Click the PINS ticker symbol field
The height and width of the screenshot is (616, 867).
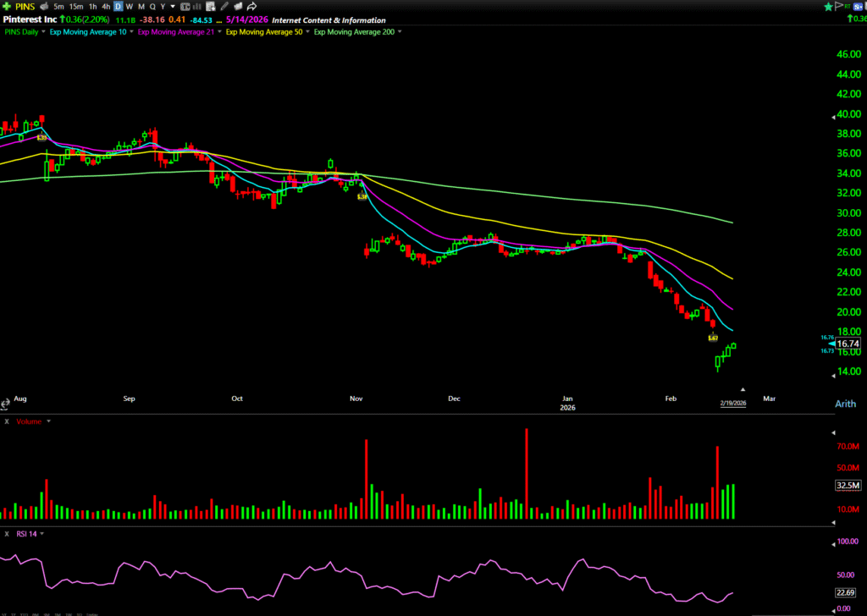(24, 7)
